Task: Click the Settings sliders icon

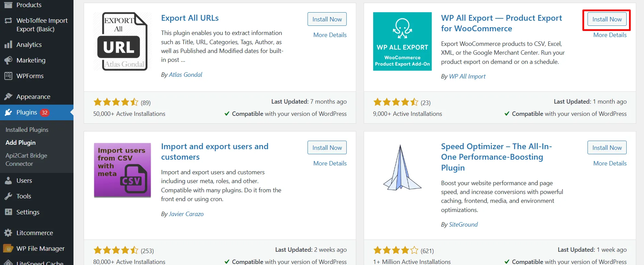Action: (x=8, y=212)
